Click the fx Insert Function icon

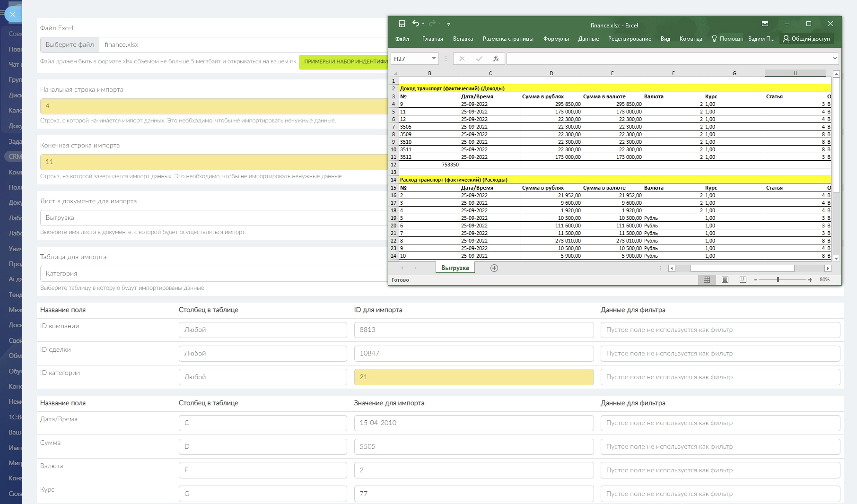(496, 59)
